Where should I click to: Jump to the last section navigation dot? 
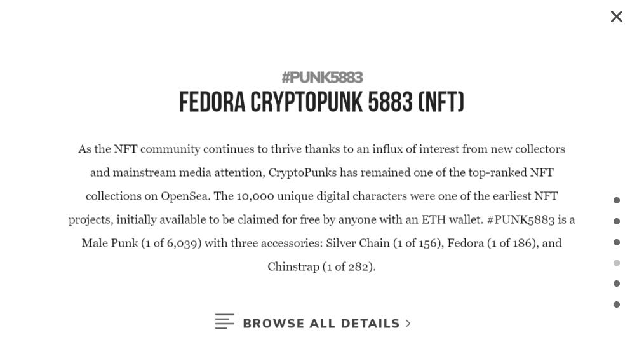[x=616, y=305]
